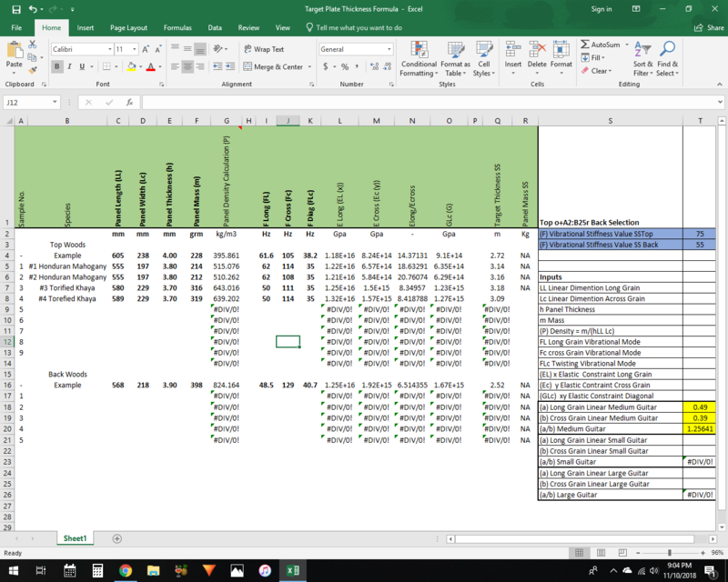The width and height of the screenshot is (728, 582).
Task: Expand Merge & Center dropdown arrow
Action: click(x=309, y=66)
